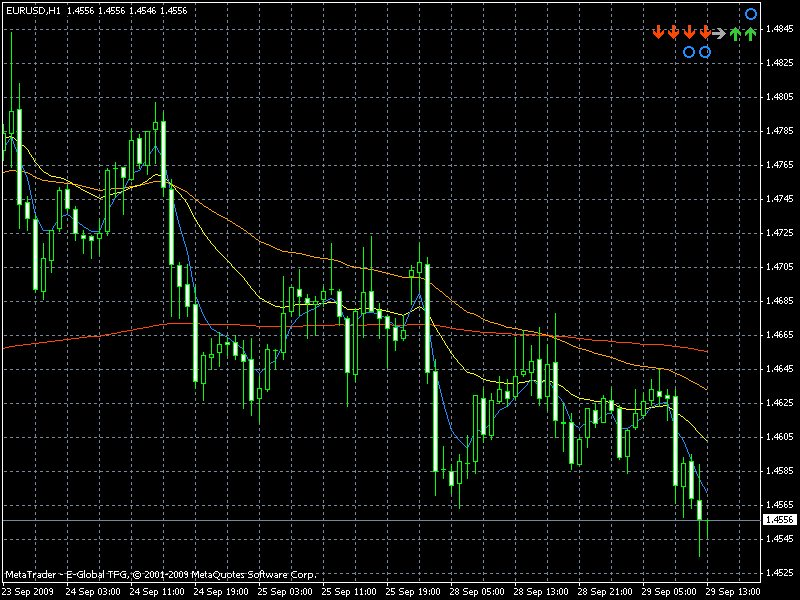Select the red long-term moving average line
Image resolution: width=800 pixels, height=600 pixels.
357,325
